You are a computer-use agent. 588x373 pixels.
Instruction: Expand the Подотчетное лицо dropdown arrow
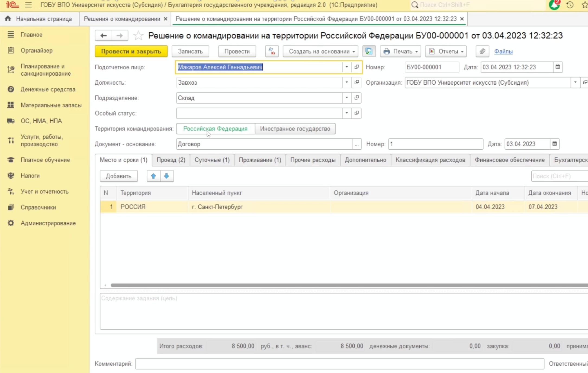[x=346, y=67]
